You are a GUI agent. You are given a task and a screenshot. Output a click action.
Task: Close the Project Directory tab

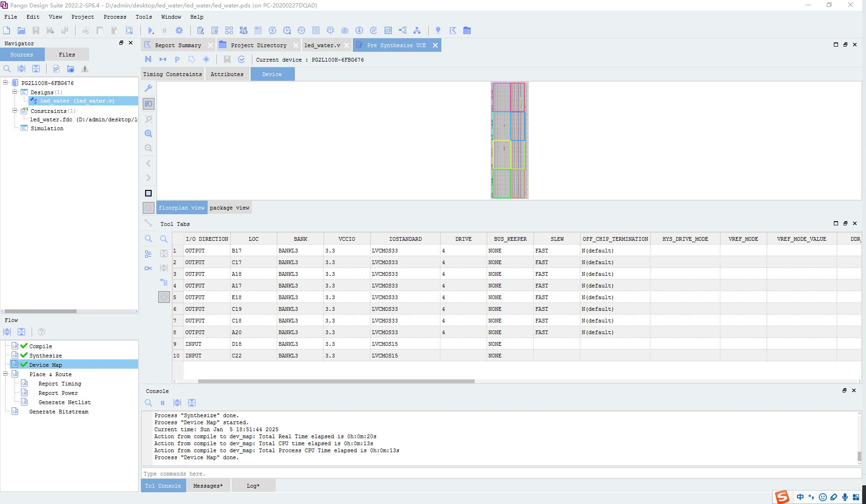pyautogui.click(x=295, y=45)
